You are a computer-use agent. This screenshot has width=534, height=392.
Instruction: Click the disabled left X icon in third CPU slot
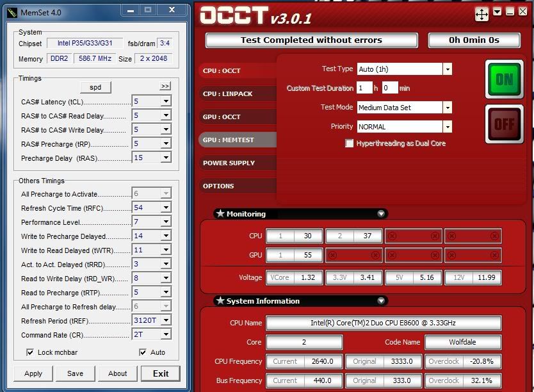click(x=392, y=236)
